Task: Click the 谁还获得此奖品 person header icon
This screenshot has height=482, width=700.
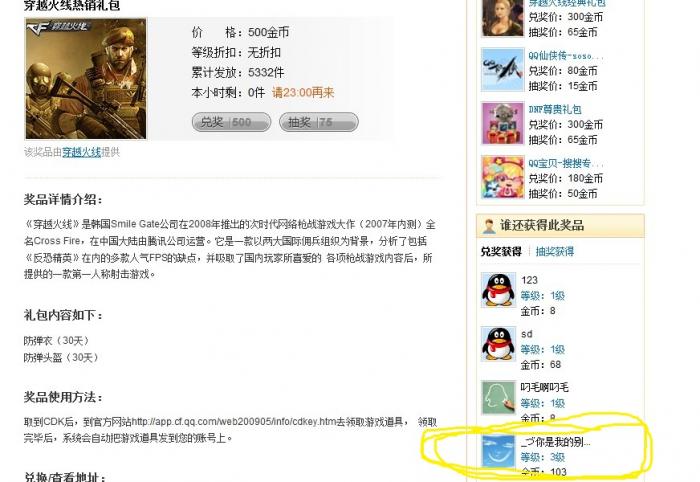Action: click(489, 226)
